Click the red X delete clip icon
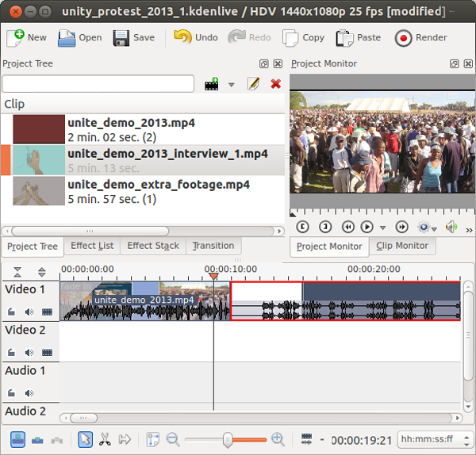This screenshot has height=455, width=476. coord(275,84)
